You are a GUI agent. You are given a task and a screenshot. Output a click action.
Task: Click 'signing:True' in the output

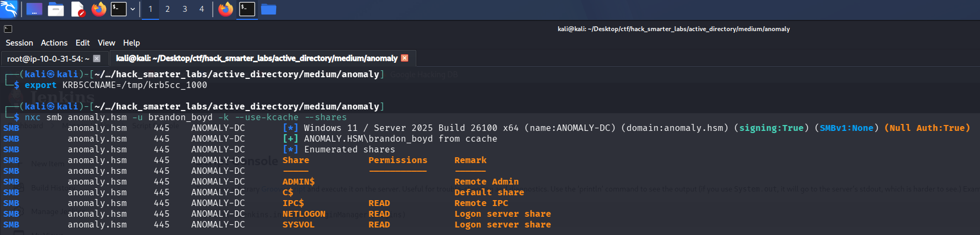[772, 128]
